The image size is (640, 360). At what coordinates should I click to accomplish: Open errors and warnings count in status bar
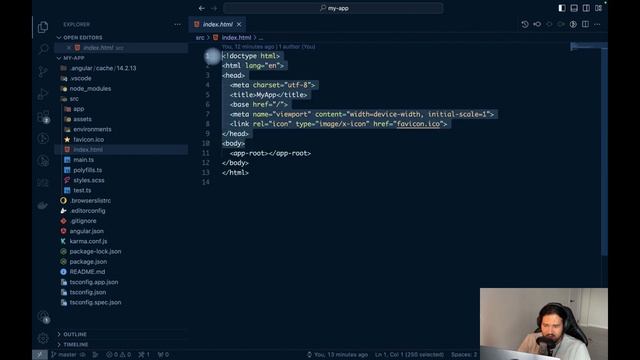[118, 355]
